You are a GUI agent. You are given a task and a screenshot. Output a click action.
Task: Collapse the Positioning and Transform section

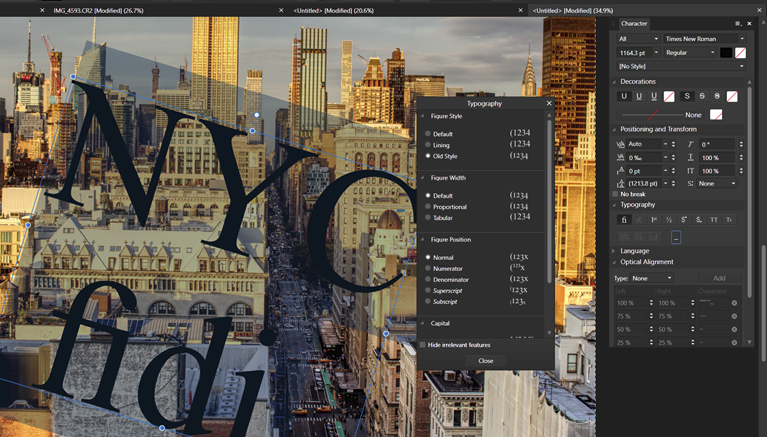(x=614, y=129)
